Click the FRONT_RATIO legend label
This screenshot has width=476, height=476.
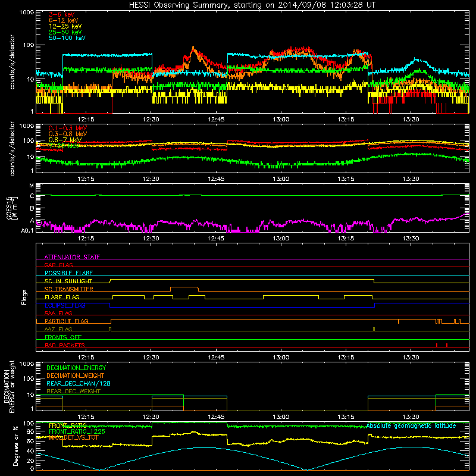tap(68, 425)
